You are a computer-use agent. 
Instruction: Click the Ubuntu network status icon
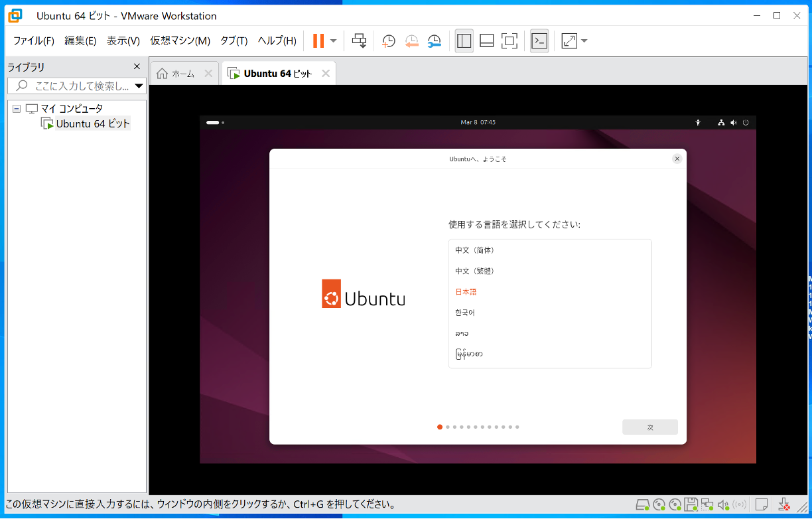(x=722, y=122)
